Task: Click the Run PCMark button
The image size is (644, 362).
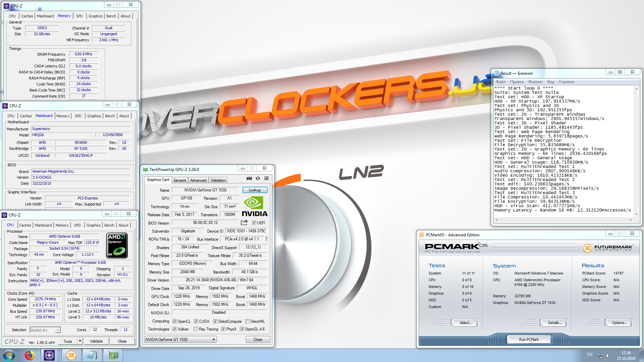Action: pyautogui.click(x=529, y=340)
